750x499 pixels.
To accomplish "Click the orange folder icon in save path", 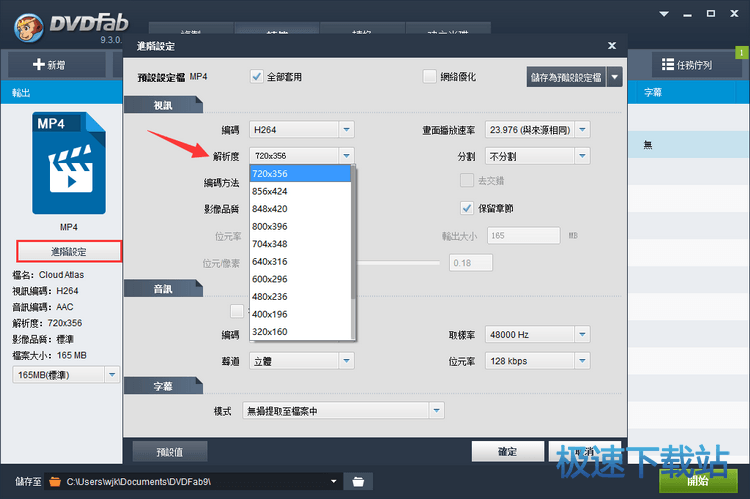I will [x=55, y=481].
